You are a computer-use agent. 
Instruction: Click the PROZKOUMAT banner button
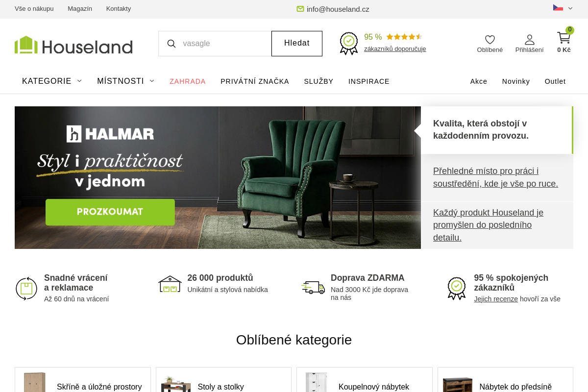click(x=110, y=212)
